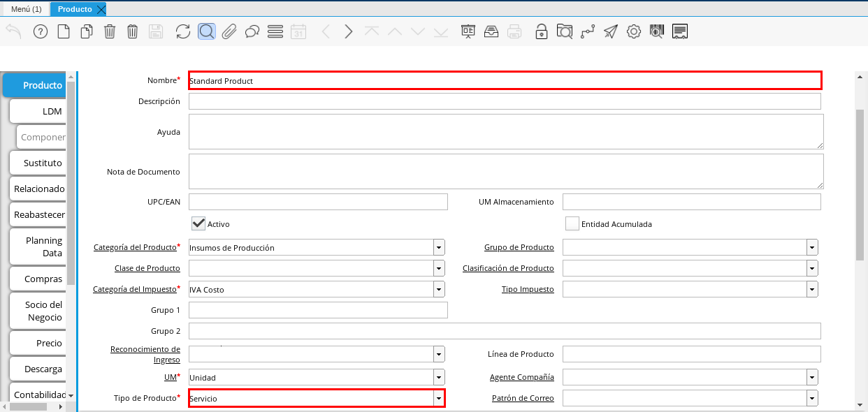Follow the Tipo Impuesto label link
This screenshot has width=868, height=412.
(x=528, y=289)
